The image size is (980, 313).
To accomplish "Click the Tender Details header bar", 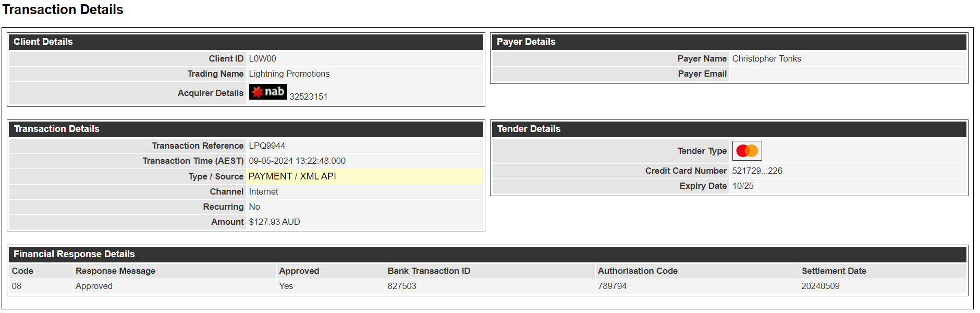I will tap(729, 129).
